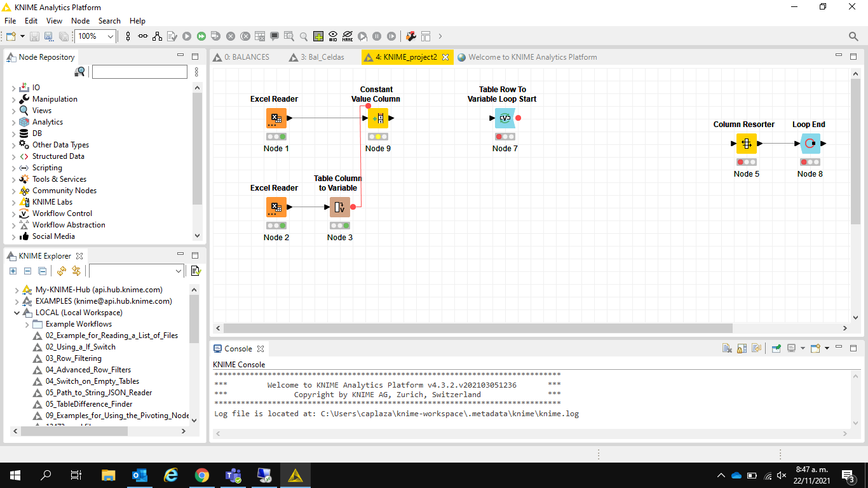Expand the Scripting category

click(14, 168)
